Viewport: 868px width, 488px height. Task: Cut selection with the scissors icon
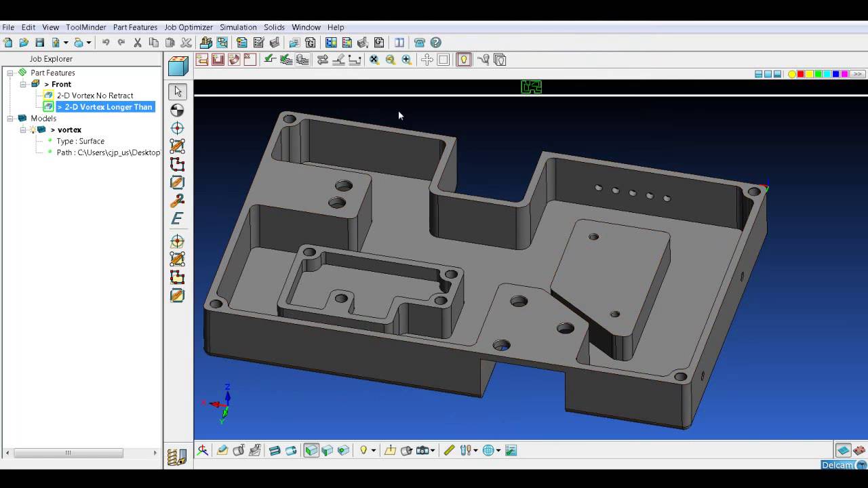(x=138, y=43)
